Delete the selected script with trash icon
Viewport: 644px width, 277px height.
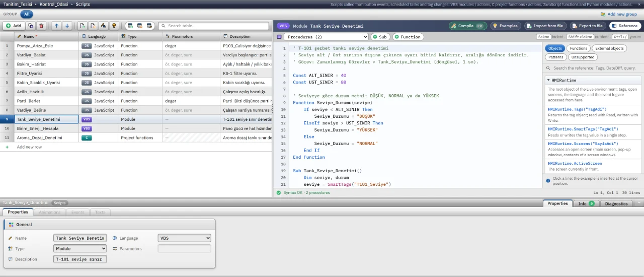41,26
